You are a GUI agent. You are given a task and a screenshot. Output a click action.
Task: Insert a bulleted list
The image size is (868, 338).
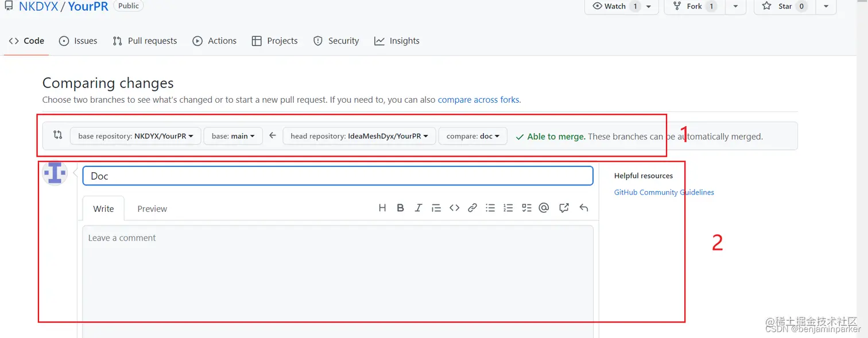tap(490, 208)
